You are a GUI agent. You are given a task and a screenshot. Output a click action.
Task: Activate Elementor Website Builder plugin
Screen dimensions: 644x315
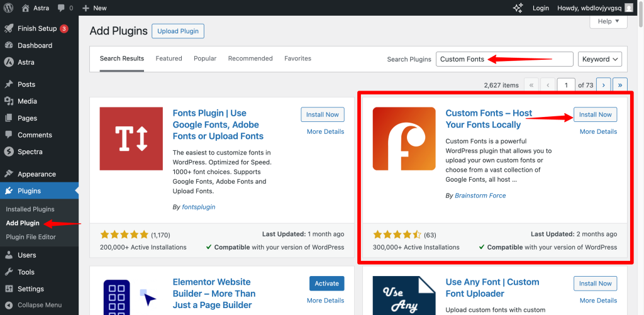click(326, 284)
